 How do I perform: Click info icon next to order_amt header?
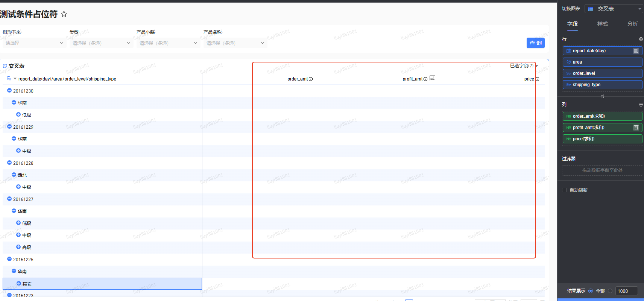coord(311,79)
